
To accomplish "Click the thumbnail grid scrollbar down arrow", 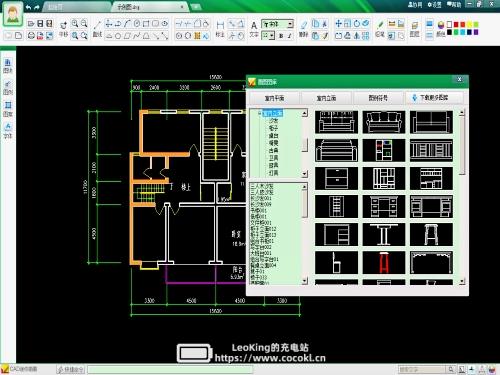I will 462,281.
